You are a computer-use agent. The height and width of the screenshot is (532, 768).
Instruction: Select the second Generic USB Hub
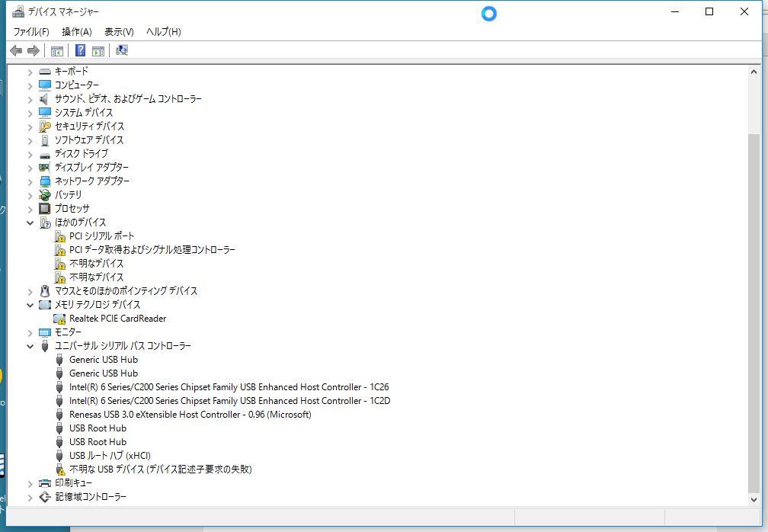(x=104, y=373)
